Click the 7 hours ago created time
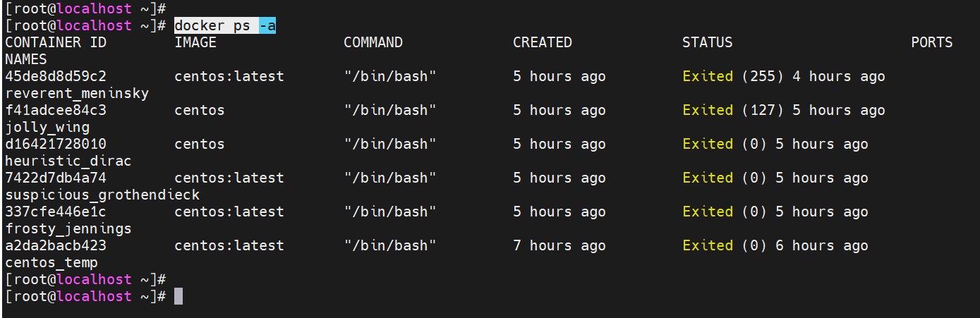Screen dimensions: 980x318 point(559,245)
